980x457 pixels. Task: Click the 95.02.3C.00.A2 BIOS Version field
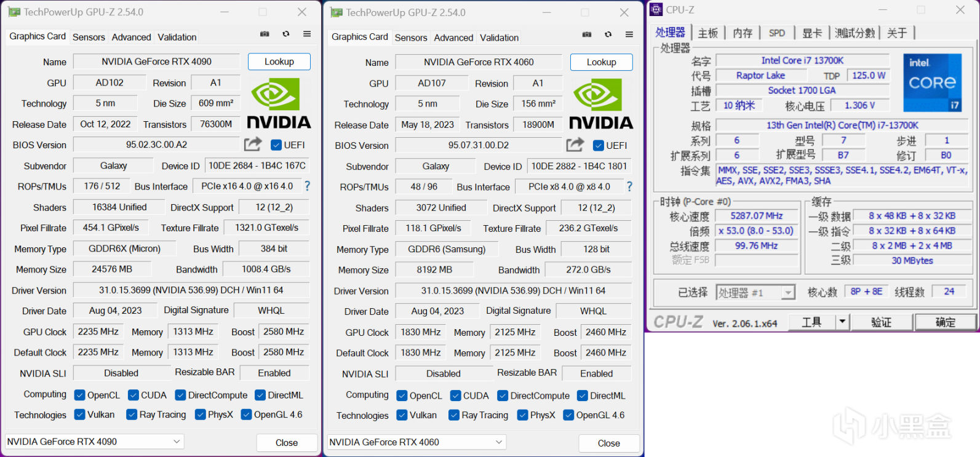pyautogui.click(x=156, y=145)
